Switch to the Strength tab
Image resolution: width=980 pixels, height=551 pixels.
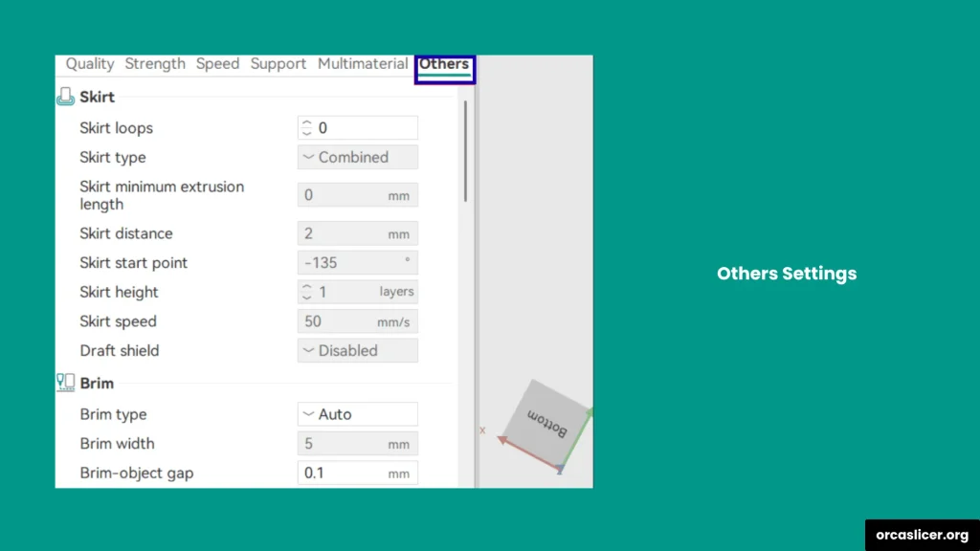155,64
